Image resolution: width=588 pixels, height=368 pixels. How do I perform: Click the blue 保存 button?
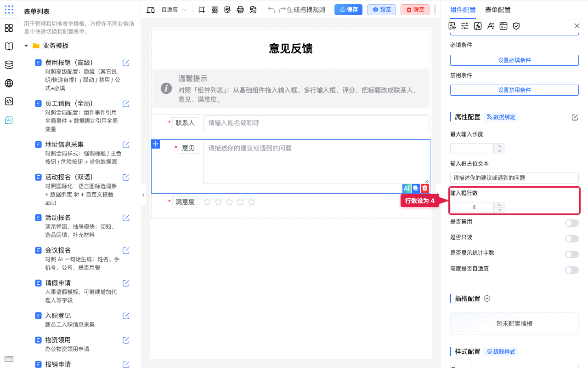point(348,10)
